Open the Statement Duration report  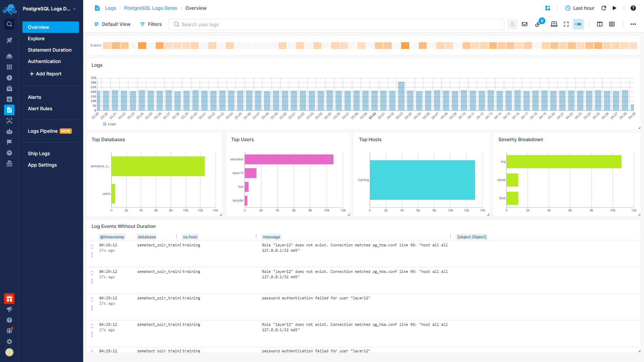pyautogui.click(x=50, y=50)
